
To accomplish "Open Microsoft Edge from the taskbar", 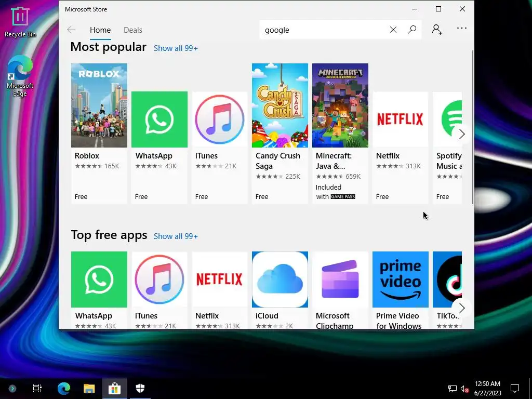I will (x=63, y=388).
